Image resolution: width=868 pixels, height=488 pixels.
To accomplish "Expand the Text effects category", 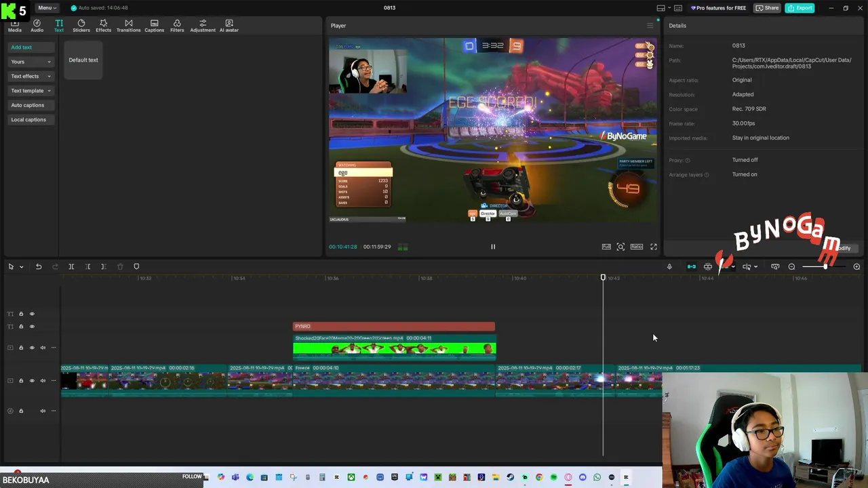I will [31, 76].
